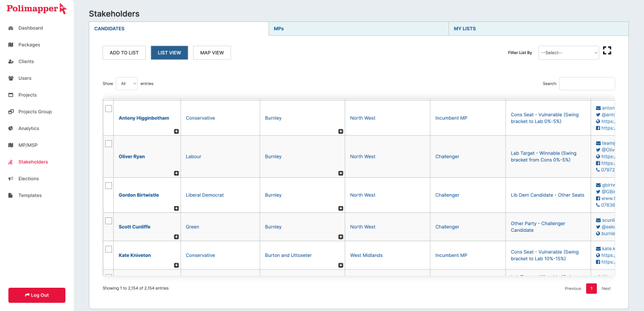Click the Packages sidebar icon

pyautogui.click(x=11, y=45)
